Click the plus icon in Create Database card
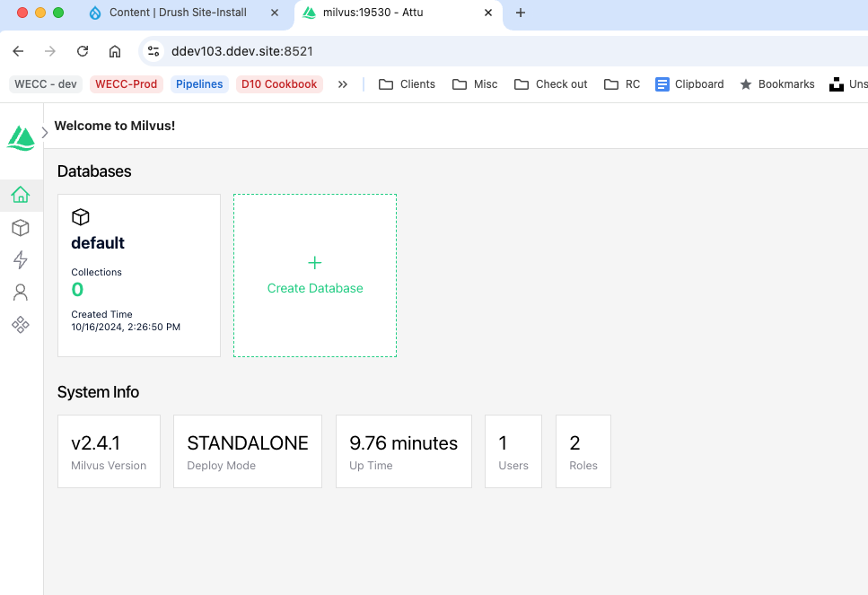 pos(314,262)
